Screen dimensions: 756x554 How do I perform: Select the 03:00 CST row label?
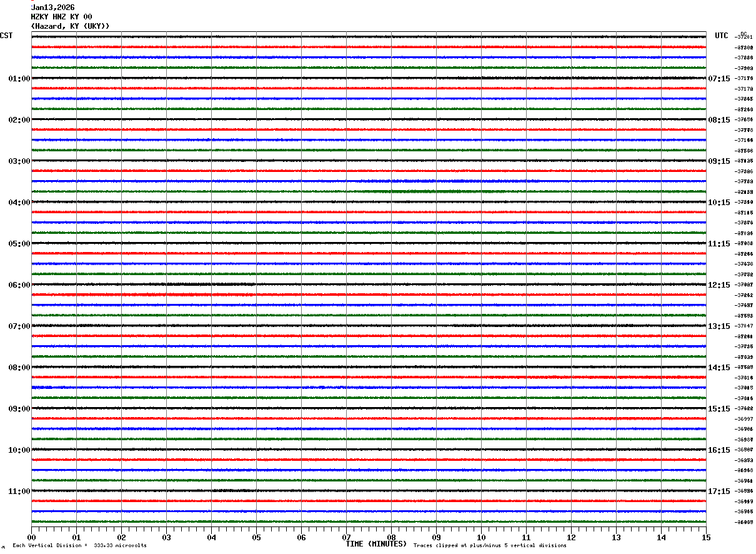[x=19, y=161]
